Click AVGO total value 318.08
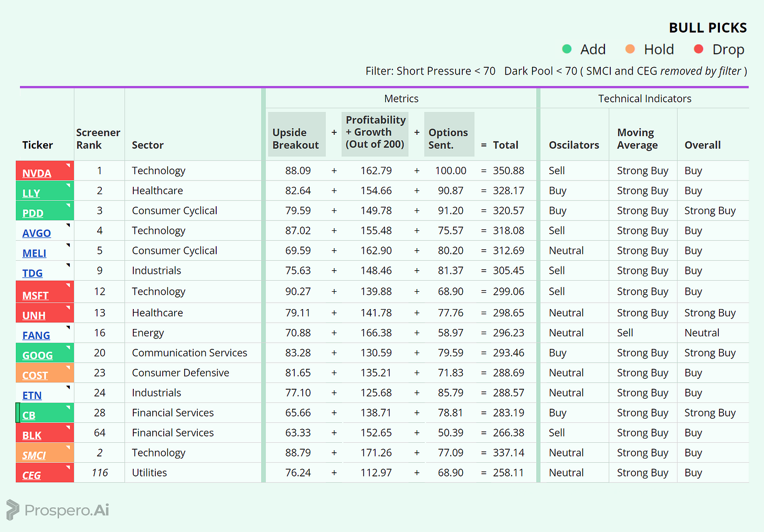The height and width of the screenshot is (532, 764). 508,230
